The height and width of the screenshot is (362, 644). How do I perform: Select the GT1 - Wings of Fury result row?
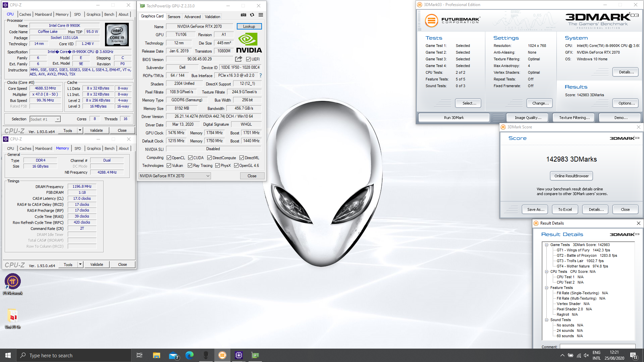tap(583, 250)
